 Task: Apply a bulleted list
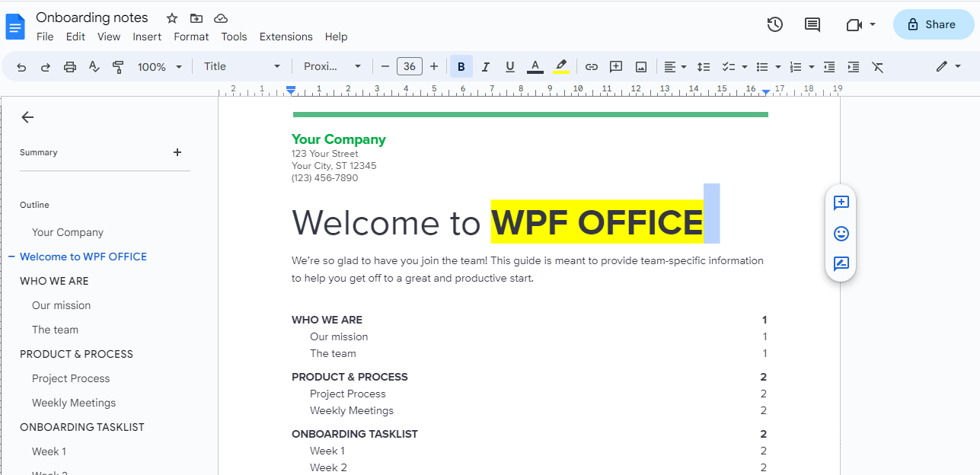(x=761, y=67)
